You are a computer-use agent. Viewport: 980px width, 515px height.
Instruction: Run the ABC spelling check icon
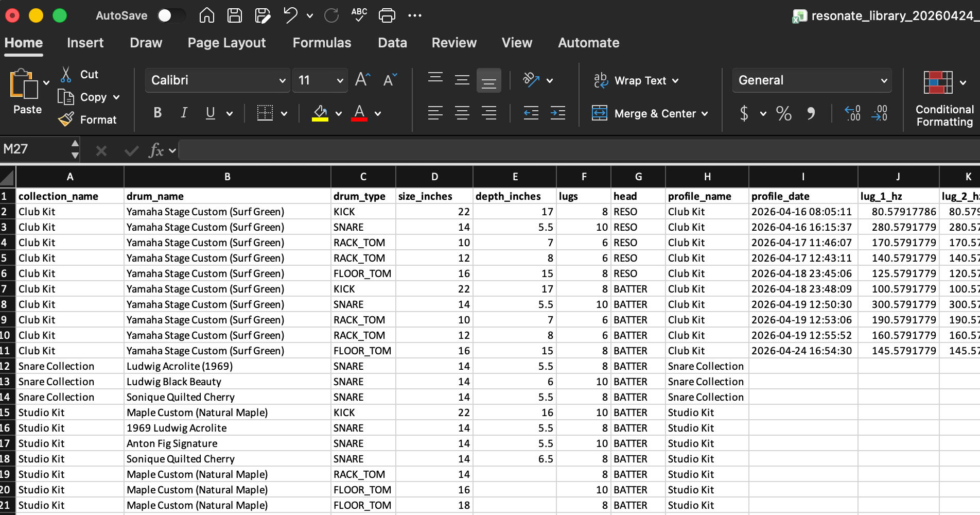pyautogui.click(x=359, y=15)
